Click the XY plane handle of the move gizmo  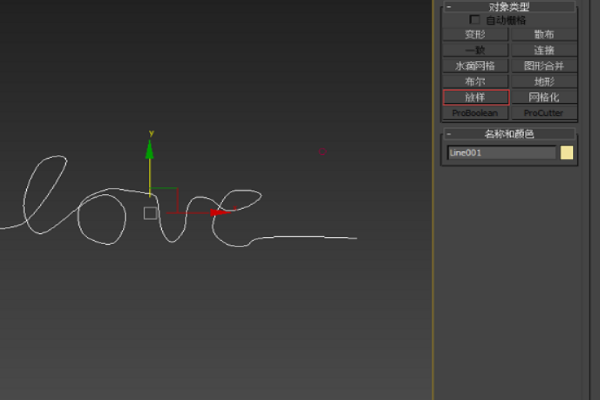[x=165, y=200]
